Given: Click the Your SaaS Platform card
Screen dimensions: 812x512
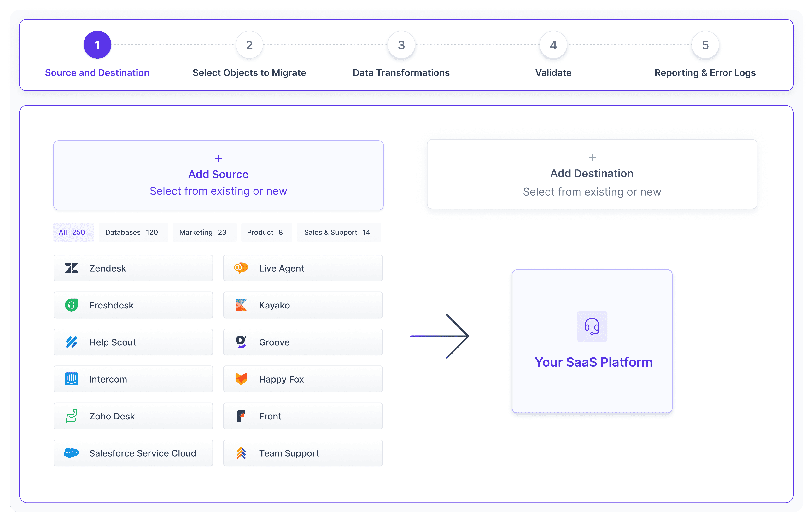Looking at the screenshot, I should [592, 341].
